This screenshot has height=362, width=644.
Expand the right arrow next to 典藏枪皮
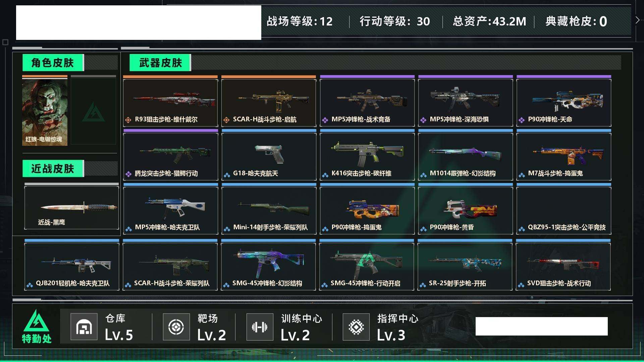(637, 20)
